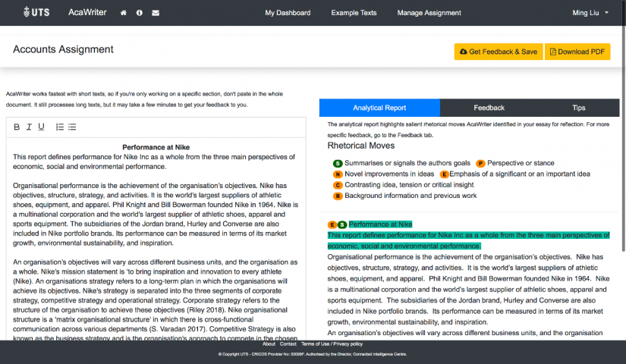The height and width of the screenshot is (364, 626).
Task: Click highlighted 'Performance at Nike' in report
Action: click(380, 224)
